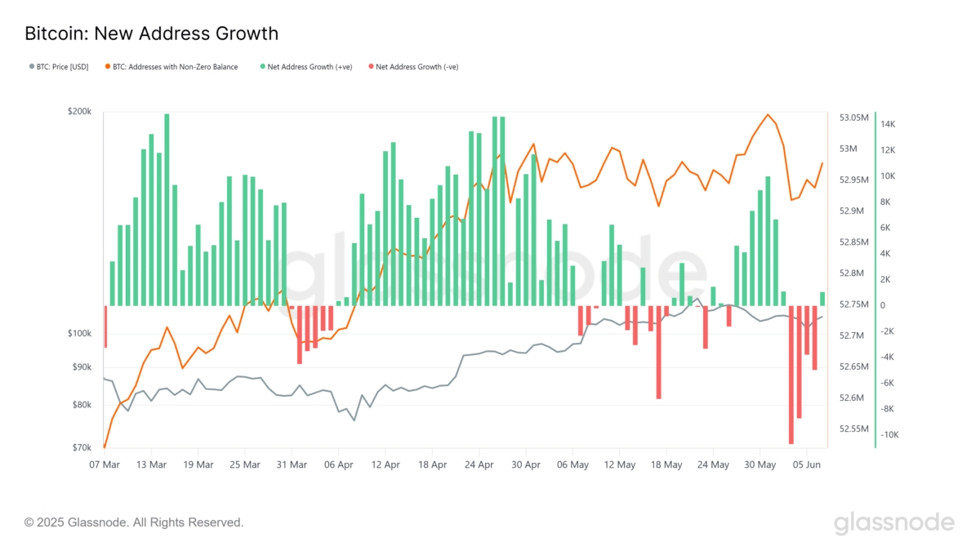Toggle Addresses with Non-Zero Balance legend entry
This screenshot has width=980, height=551.
point(171,67)
